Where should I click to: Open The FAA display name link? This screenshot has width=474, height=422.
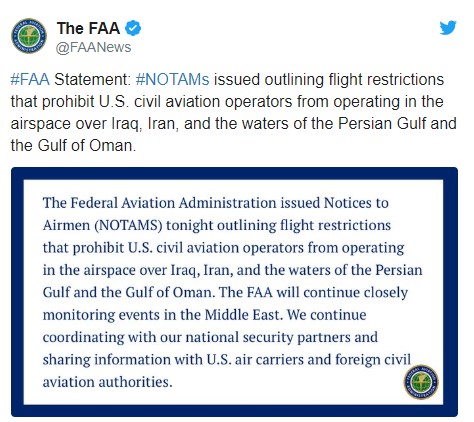pyautogui.click(x=88, y=28)
